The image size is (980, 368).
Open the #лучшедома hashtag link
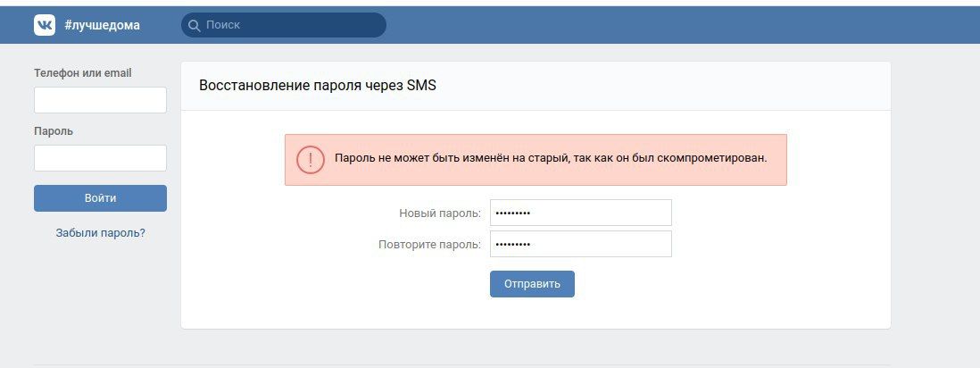(102, 25)
